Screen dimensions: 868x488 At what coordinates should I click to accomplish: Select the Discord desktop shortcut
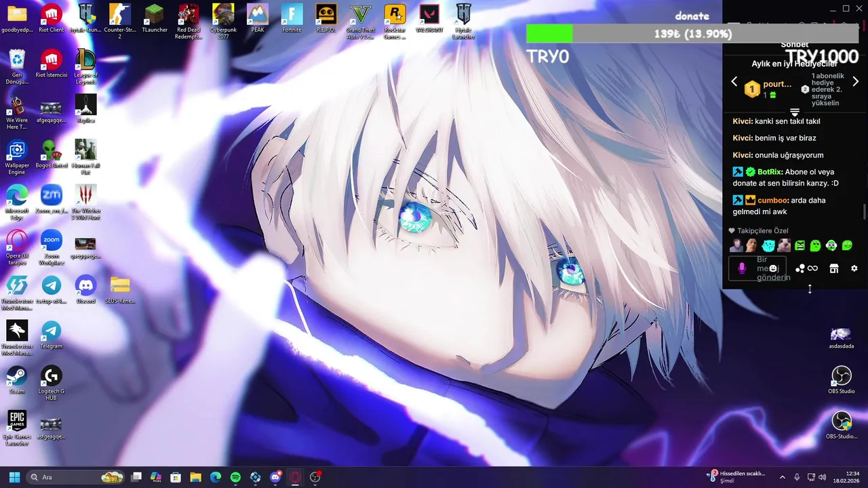[85, 289]
